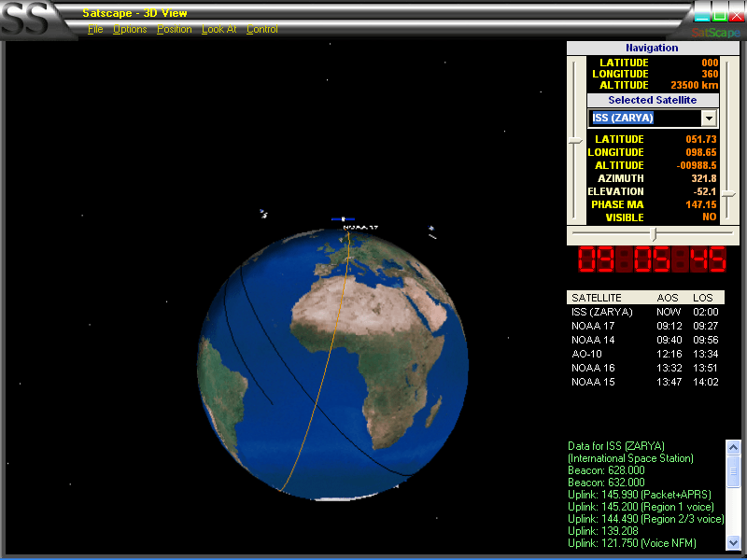Click the SATELLITE column header
Image resolution: width=747 pixels, height=560 pixels.
tap(597, 298)
